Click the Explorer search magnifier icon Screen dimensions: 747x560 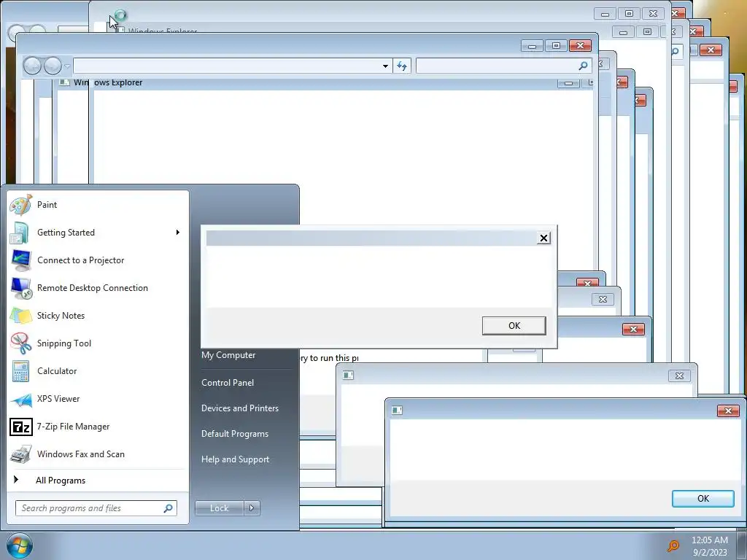[x=583, y=66]
